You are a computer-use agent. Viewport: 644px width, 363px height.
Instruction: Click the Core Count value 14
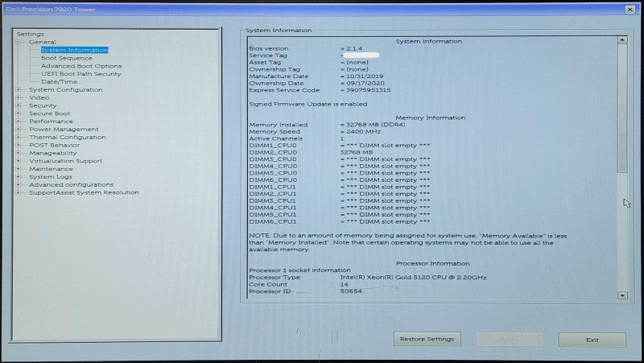click(x=345, y=284)
